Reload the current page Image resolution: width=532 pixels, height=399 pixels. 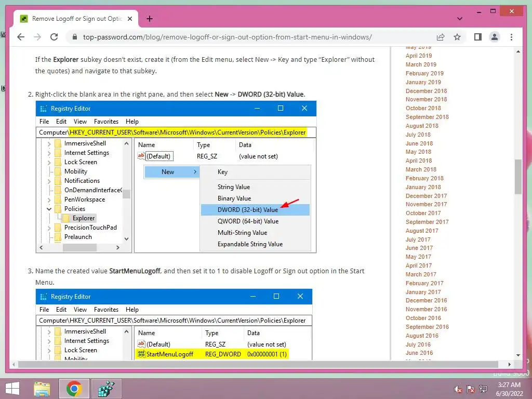tap(54, 37)
